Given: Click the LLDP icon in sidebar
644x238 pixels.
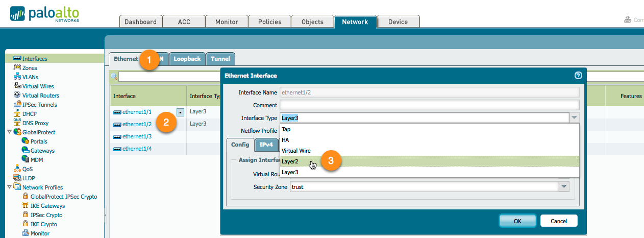Looking at the screenshot, I should pyautogui.click(x=17, y=178).
